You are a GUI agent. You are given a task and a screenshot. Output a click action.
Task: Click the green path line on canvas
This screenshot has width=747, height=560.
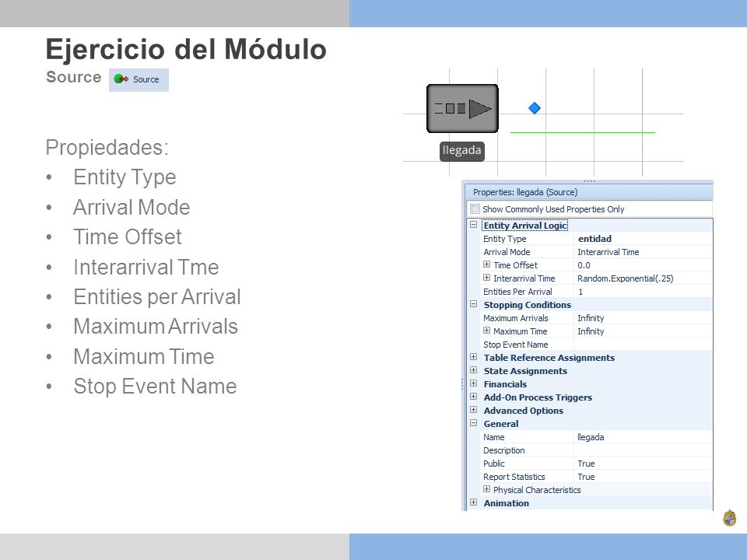pos(583,132)
